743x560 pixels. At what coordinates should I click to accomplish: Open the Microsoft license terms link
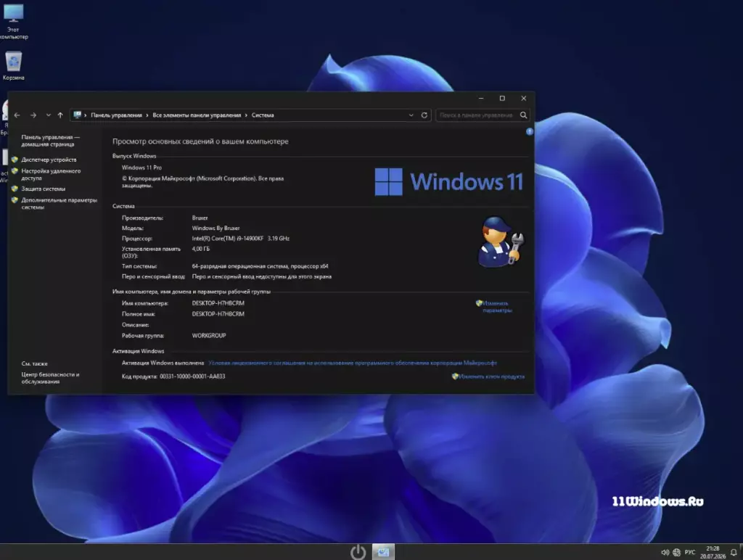[x=353, y=363]
